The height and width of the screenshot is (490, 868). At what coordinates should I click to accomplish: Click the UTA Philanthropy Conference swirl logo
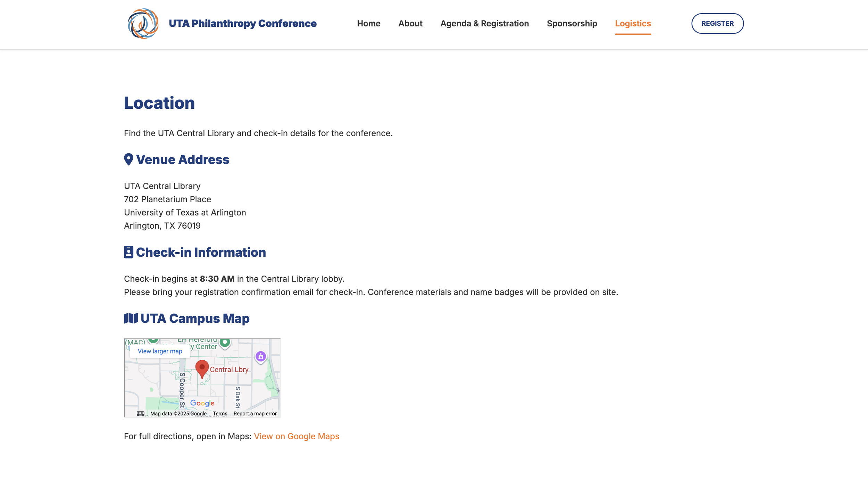tap(143, 24)
